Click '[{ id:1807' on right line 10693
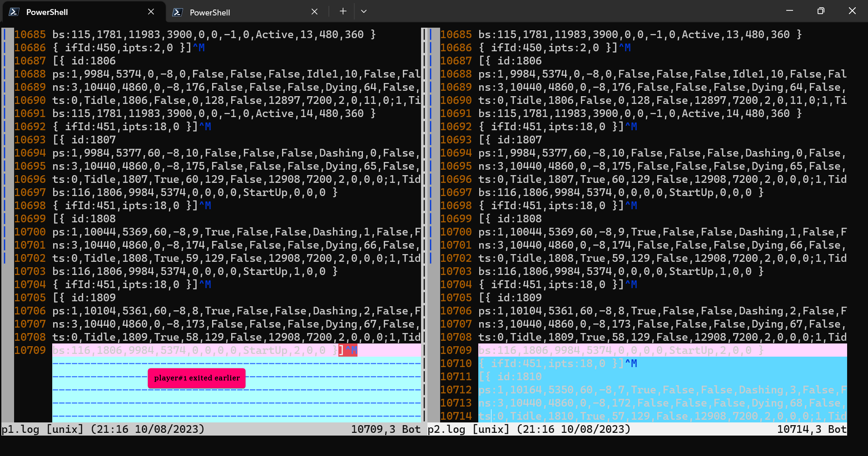 coord(510,140)
